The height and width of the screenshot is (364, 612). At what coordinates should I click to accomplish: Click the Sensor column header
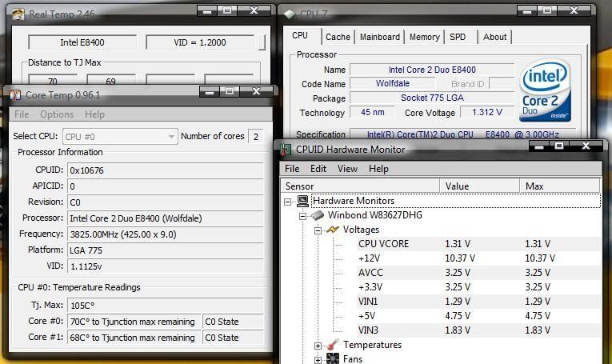[360, 186]
